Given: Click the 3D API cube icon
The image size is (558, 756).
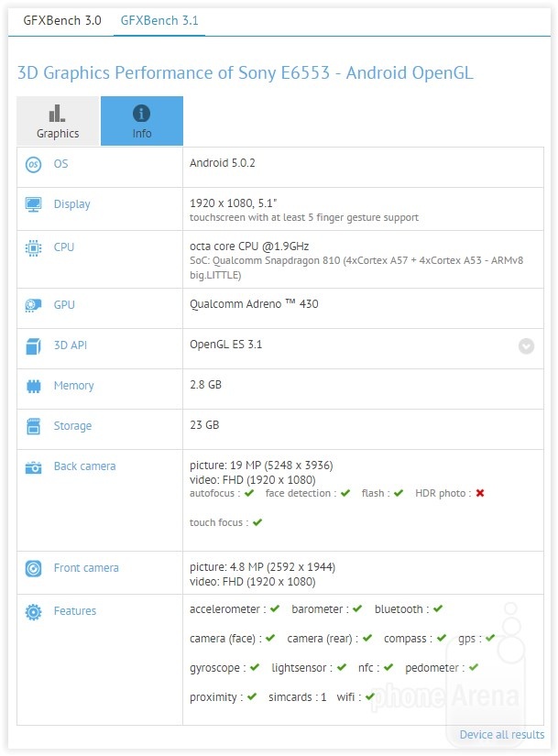Looking at the screenshot, I should 33,345.
